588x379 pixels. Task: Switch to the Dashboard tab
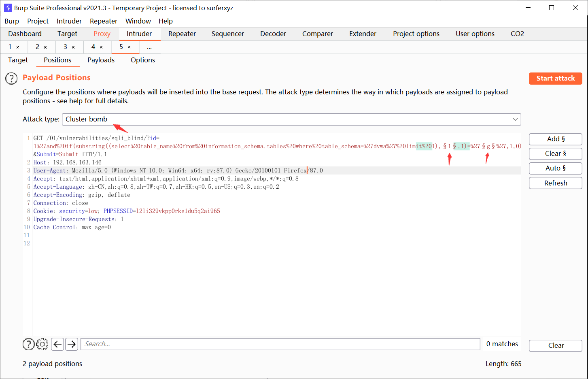point(25,34)
